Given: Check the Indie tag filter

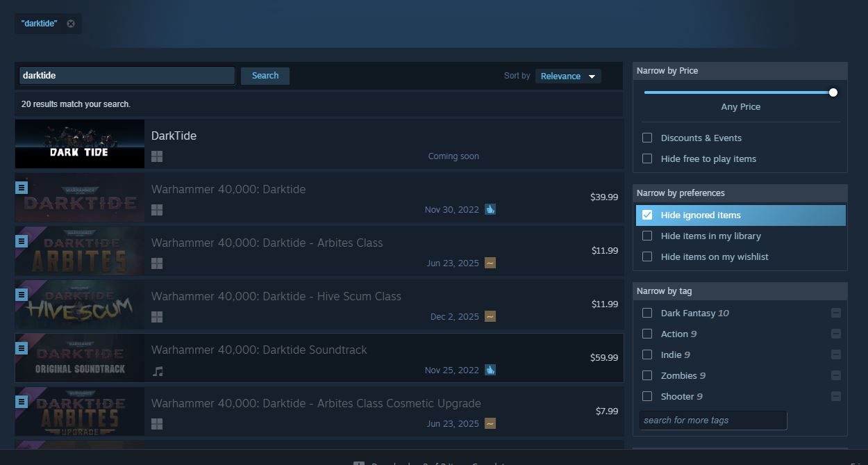Looking at the screenshot, I should [x=647, y=354].
